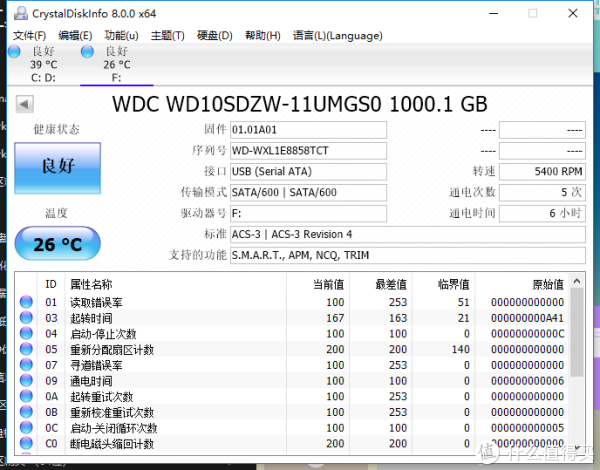Select the F: disk at 26 °C
Viewport: 600px width, 470px height.
pyautogui.click(x=116, y=64)
